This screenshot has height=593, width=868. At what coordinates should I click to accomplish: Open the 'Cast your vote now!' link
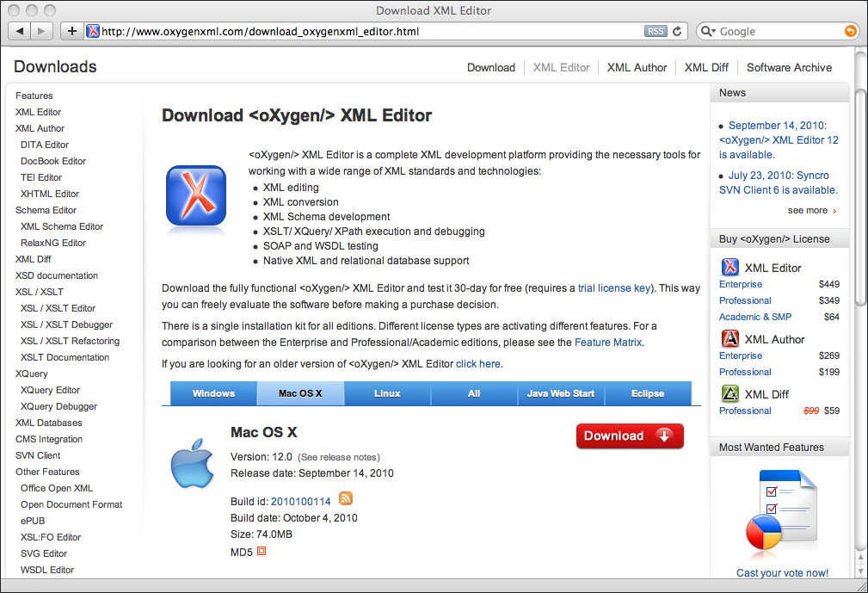click(x=782, y=572)
